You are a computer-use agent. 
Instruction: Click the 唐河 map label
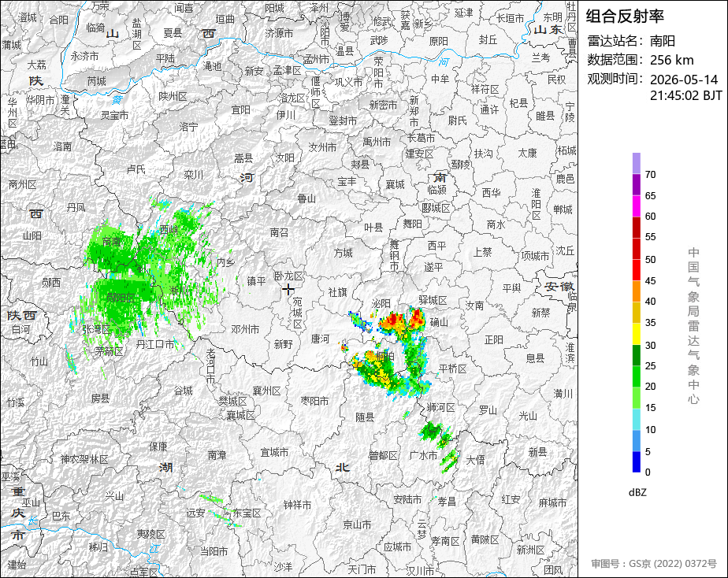pos(320,339)
